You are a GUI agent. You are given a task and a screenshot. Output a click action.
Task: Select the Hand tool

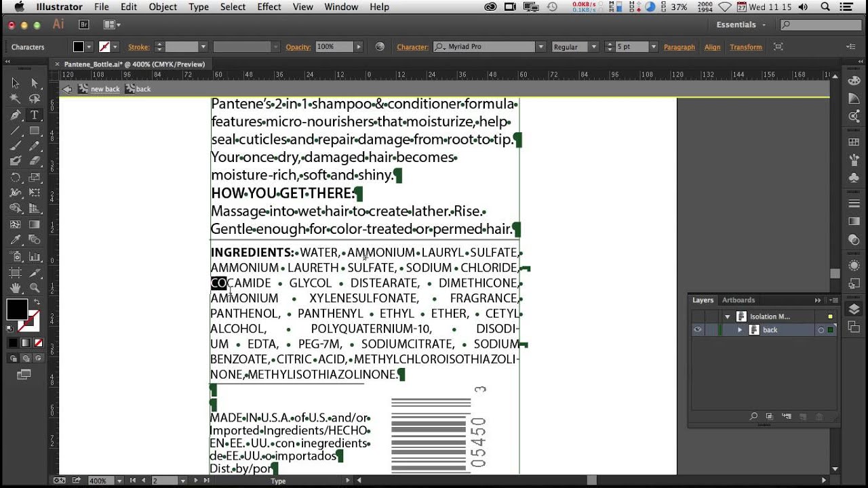click(15, 288)
